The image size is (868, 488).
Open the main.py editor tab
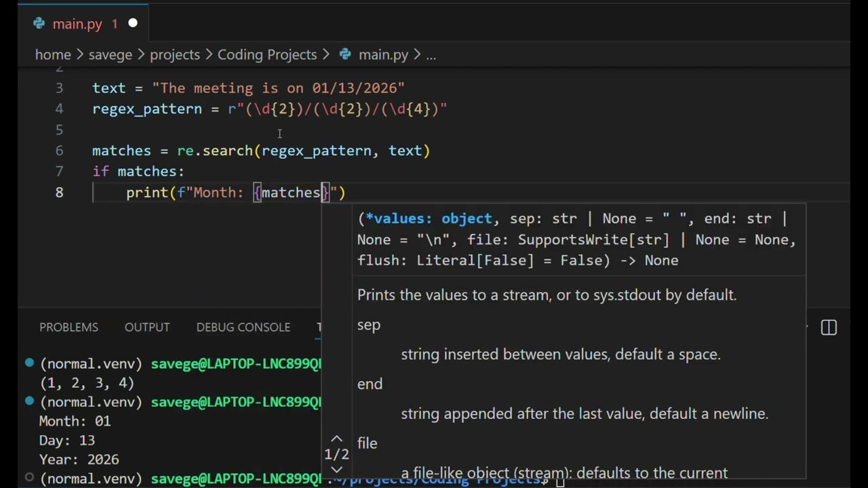coord(84,24)
